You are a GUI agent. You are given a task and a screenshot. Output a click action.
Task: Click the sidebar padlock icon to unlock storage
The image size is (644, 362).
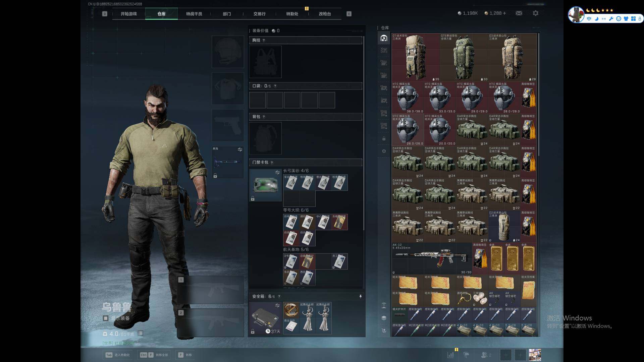[384, 138]
